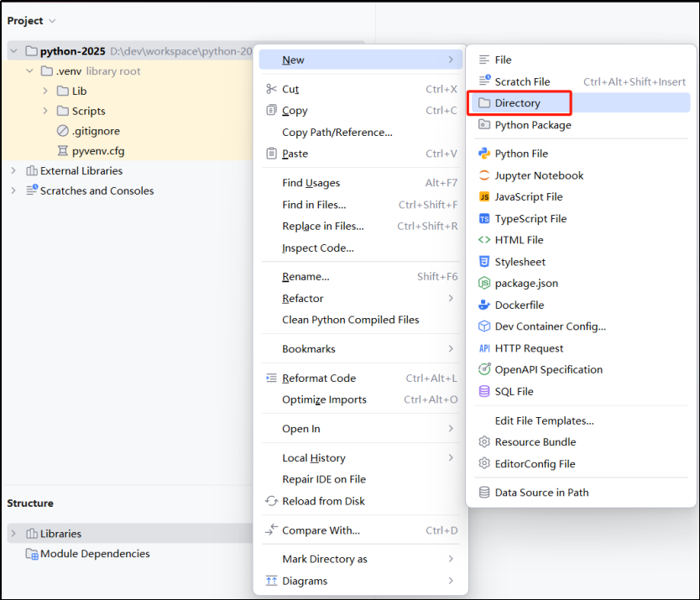Viewport: 700px width, 600px height.
Task: Select Find Usages menu item
Action: point(361,183)
